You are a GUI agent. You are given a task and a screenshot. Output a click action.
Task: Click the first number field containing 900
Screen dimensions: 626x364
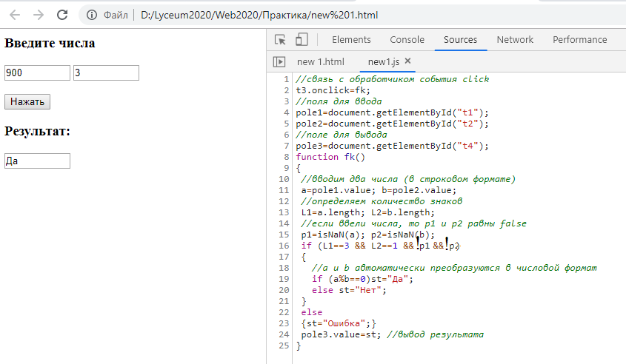(x=37, y=73)
